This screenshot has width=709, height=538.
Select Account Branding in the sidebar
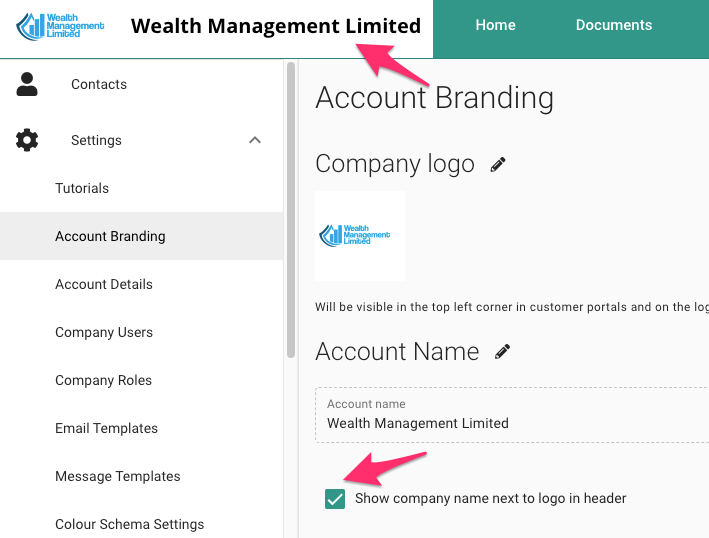click(142, 236)
